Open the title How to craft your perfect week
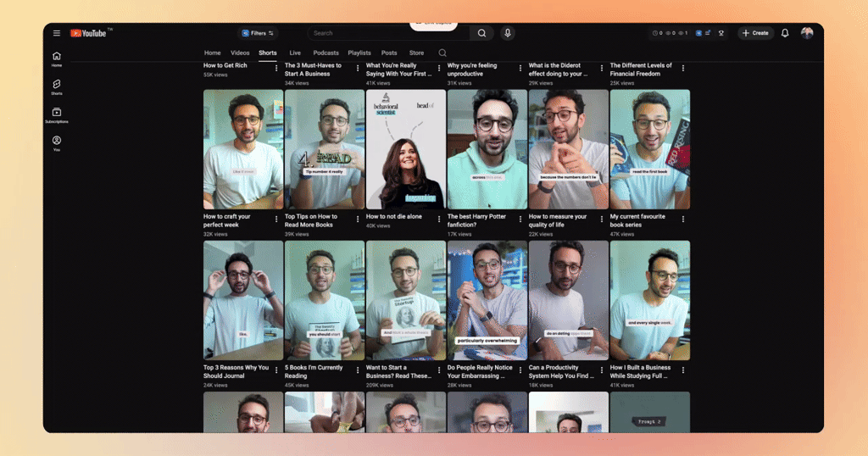The width and height of the screenshot is (868, 456). point(227,221)
